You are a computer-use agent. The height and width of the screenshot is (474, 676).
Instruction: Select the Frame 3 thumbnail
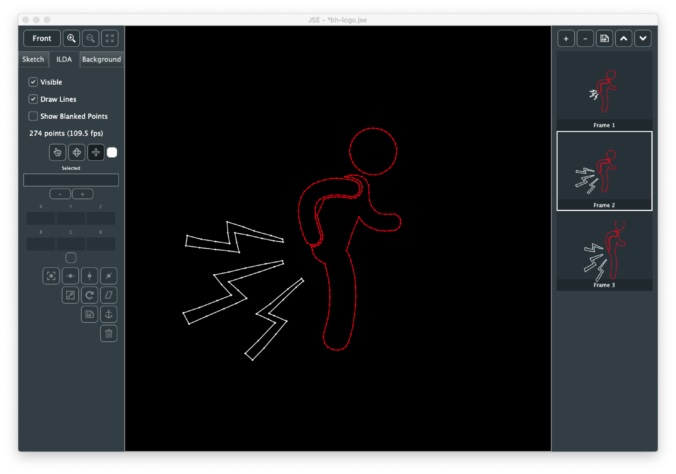coord(604,250)
